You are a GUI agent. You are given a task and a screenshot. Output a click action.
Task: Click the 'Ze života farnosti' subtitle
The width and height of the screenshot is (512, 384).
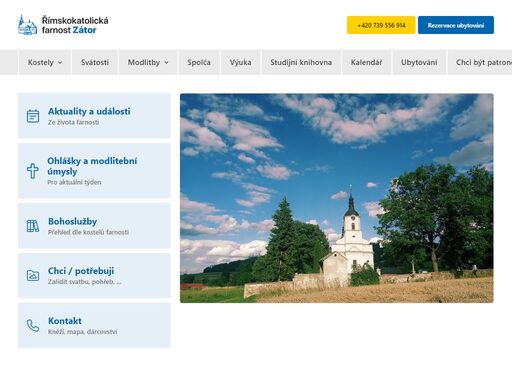(x=73, y=122)
